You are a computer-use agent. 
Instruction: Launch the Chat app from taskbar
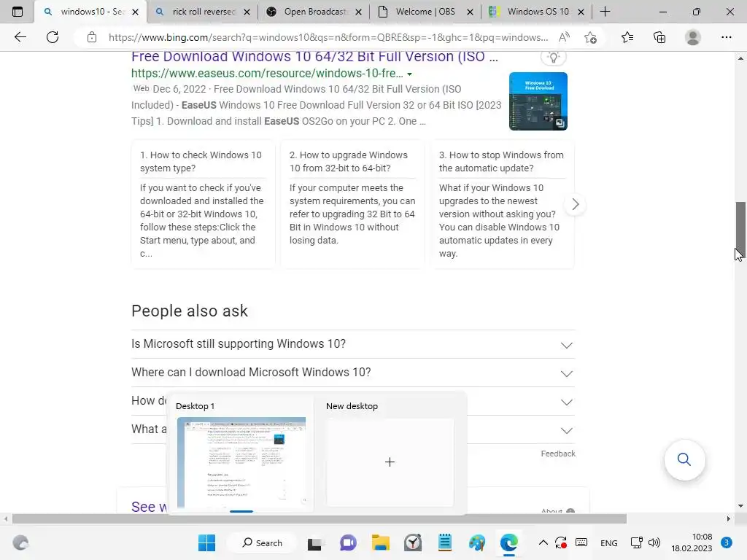pyautogui.click(x=348, y=542)
